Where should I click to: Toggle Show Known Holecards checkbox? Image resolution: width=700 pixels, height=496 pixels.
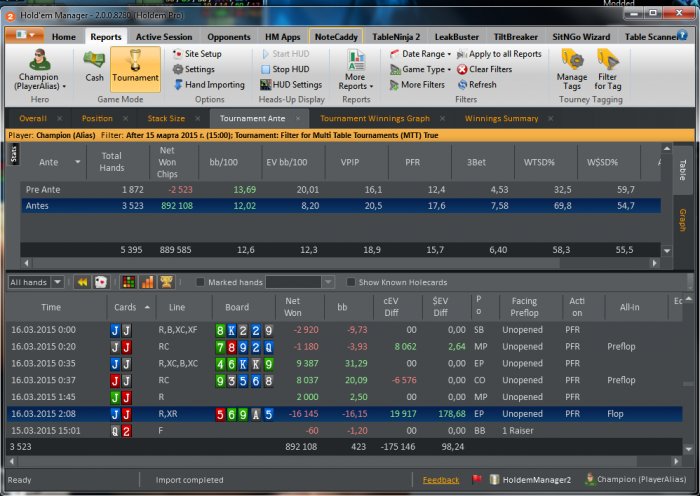tap(351, 282)
